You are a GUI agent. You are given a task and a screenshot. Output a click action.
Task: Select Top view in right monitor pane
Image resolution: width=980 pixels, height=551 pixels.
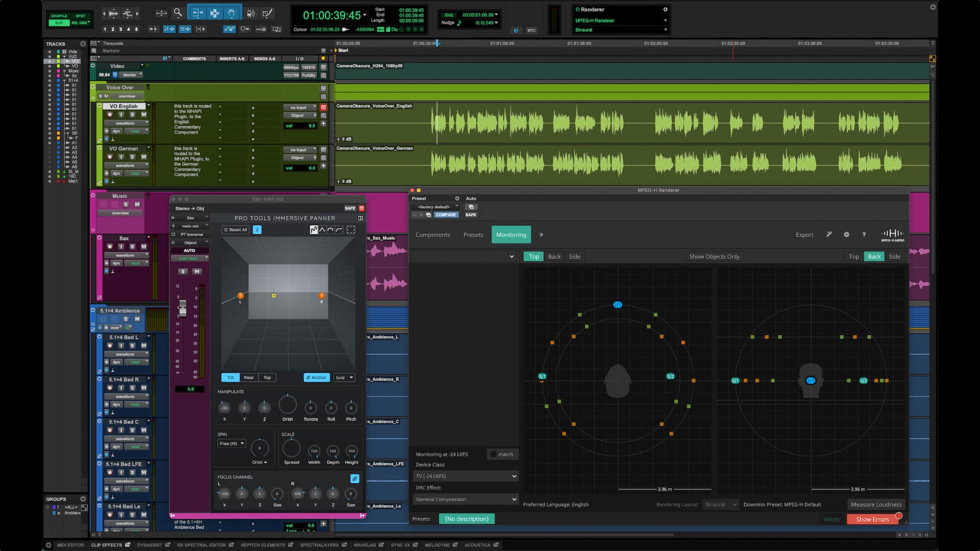[853, 257]
